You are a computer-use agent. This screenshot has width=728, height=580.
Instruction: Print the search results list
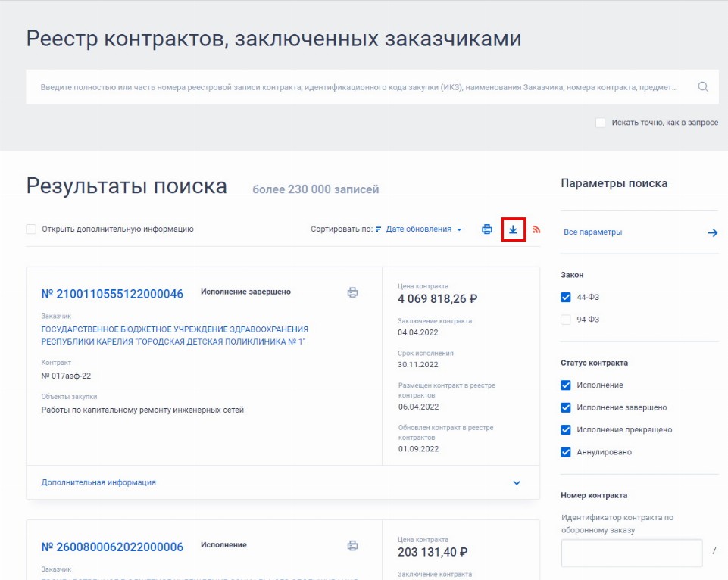487,229
